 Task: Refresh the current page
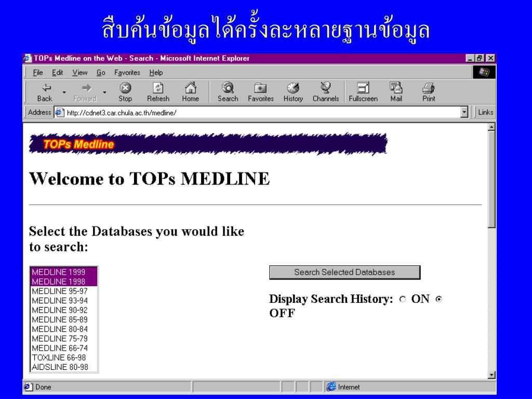coord(158,92)
